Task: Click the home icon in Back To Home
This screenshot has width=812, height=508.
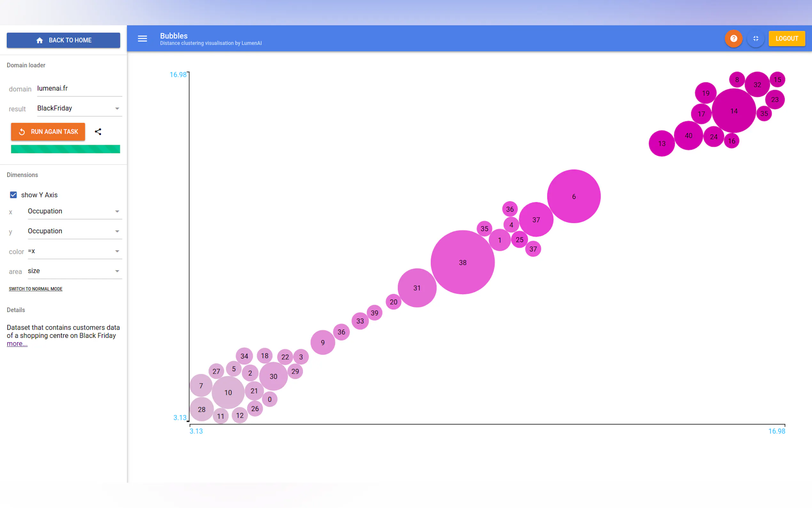Action: pos(40,40)
